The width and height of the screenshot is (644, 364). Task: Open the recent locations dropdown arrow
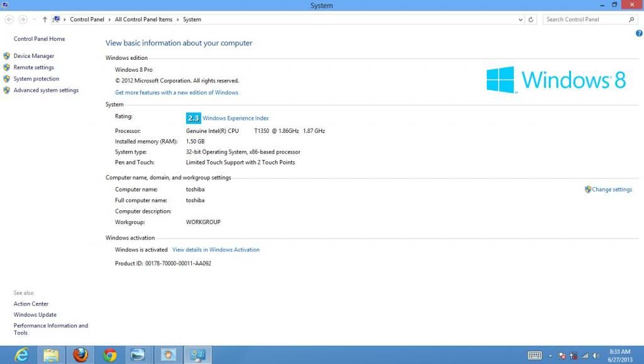coord(34,20)
